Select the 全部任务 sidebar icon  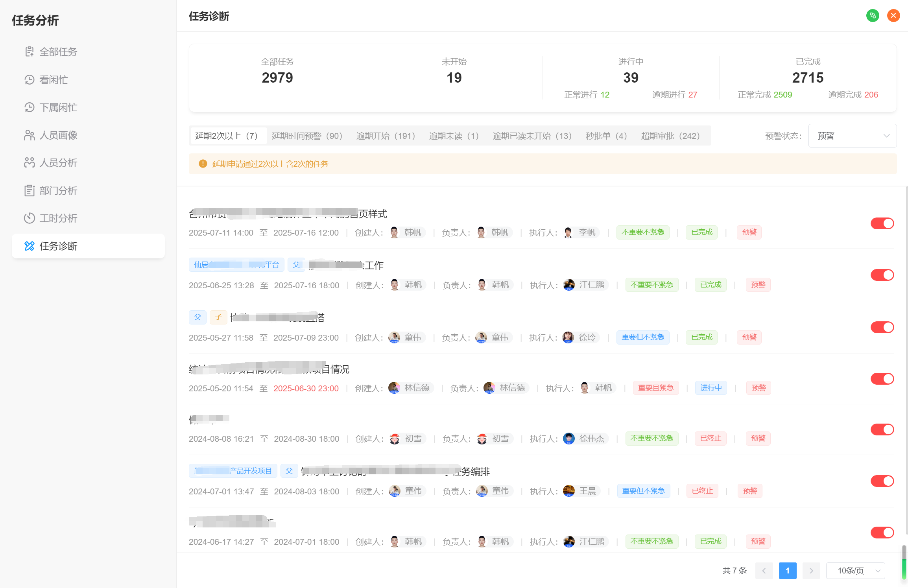[29, 52]
